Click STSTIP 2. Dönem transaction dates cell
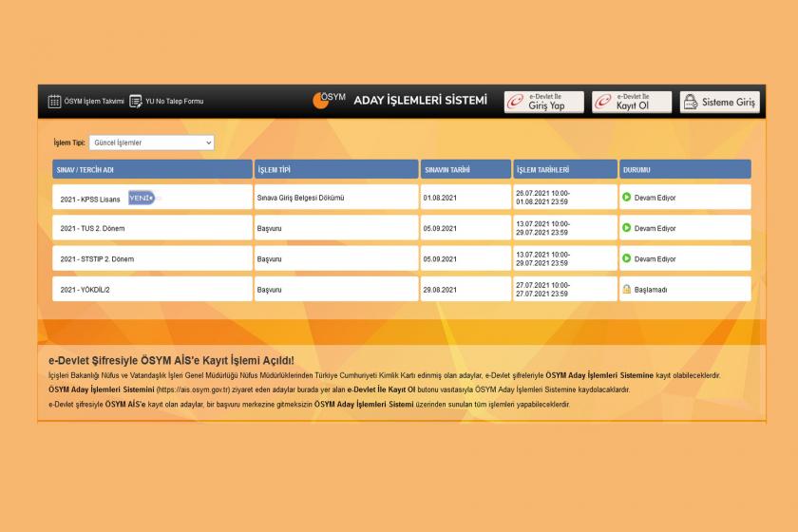The height and width of the screenshot is (532, 798). 565,258
